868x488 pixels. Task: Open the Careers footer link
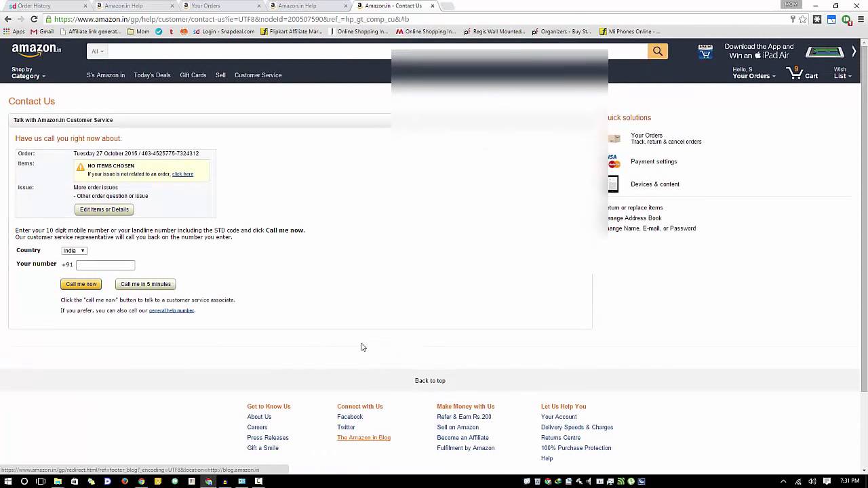point(257,427)
